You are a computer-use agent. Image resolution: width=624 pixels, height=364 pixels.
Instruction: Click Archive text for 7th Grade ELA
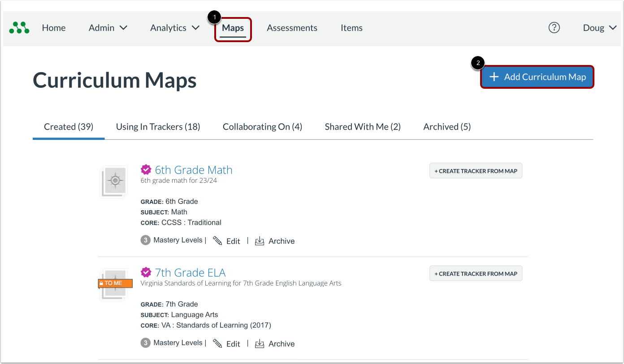pos(282,344)
